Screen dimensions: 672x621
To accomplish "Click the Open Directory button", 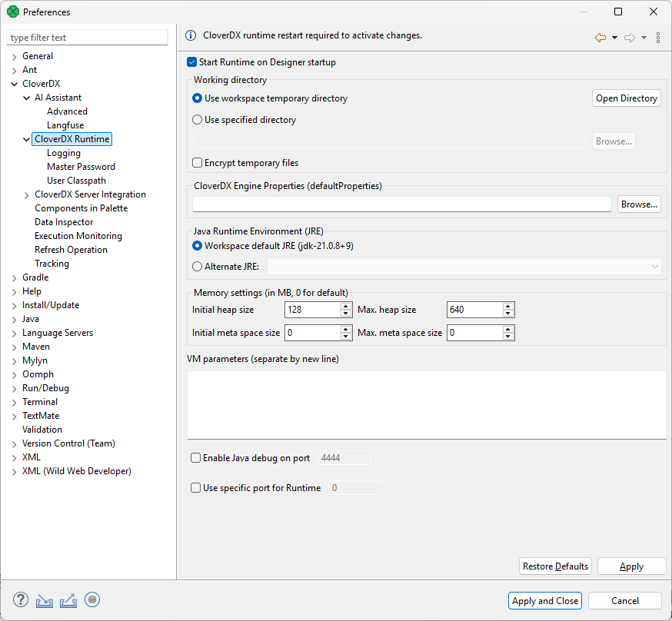I will point(626,98).
